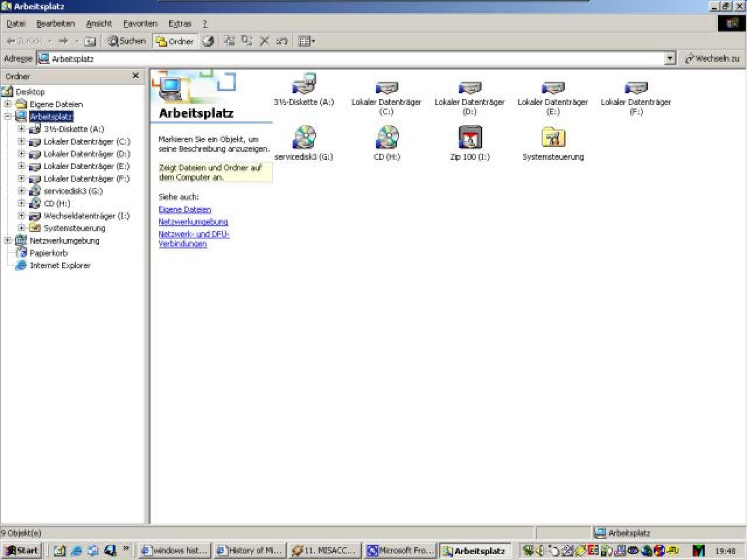Collapse the Arbeitsplatz tree node

[8, 116]
